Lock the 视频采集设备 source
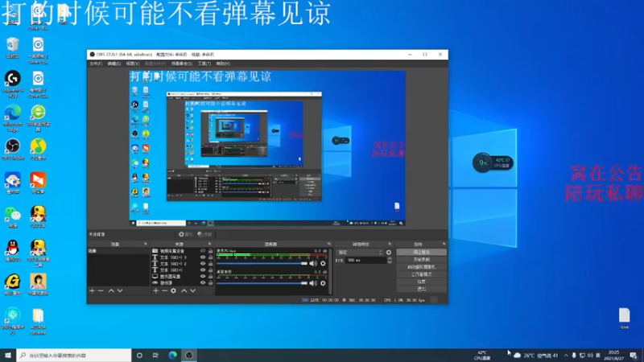The image size is (644, 362). pos(210,251)
